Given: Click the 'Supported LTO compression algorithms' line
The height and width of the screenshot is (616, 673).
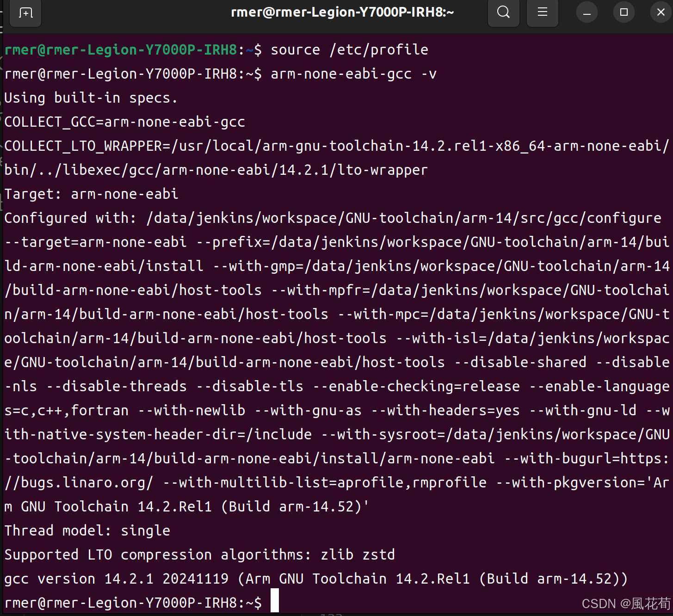Looking at the screenshot, I should point(200,554).
